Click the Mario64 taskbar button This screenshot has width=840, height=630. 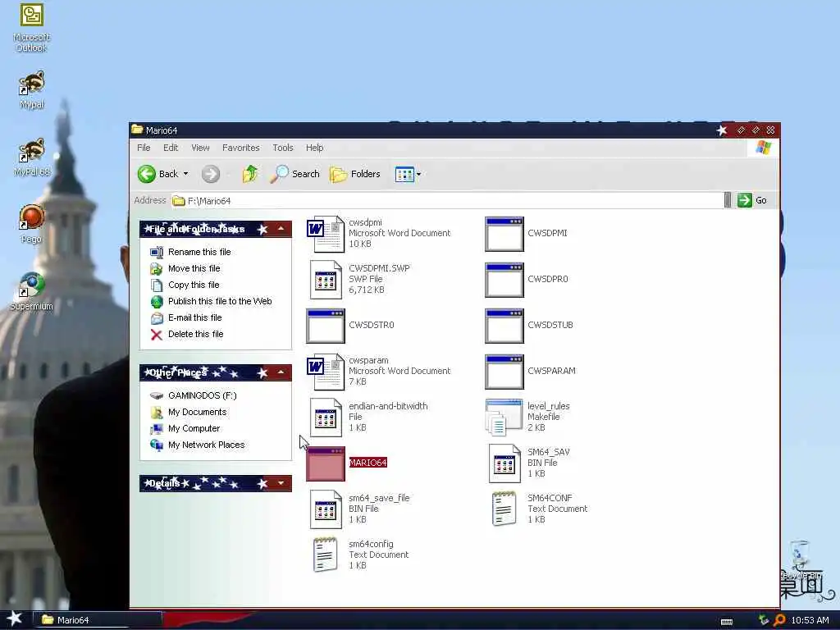[98, 620]
